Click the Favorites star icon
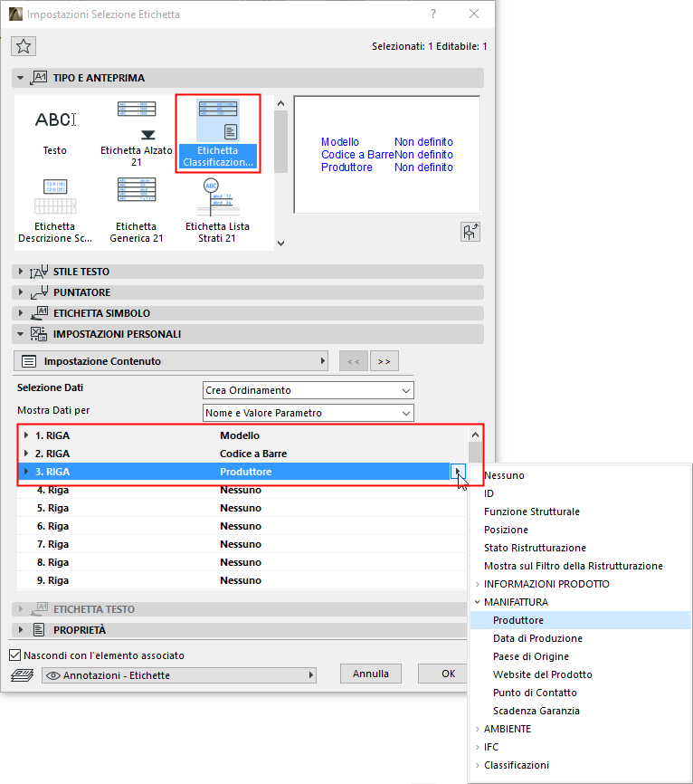 [24, 46]
